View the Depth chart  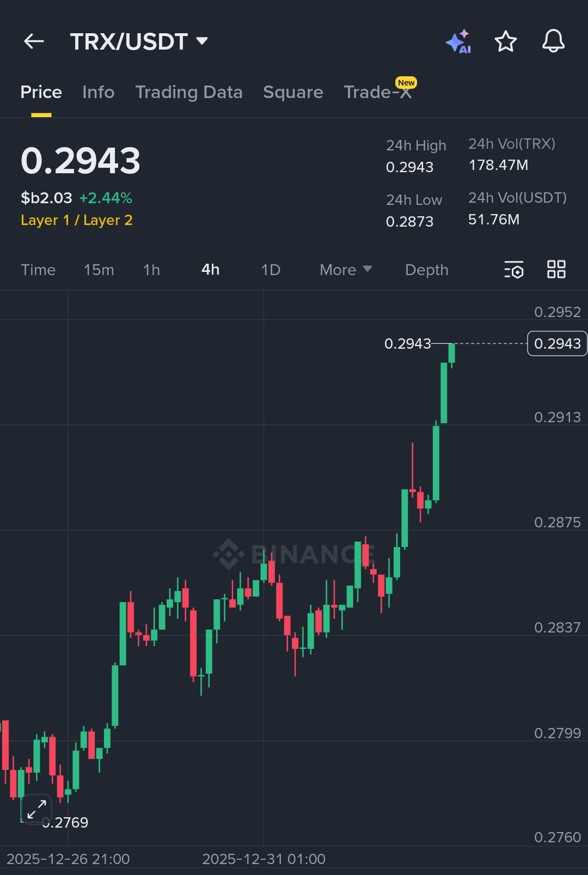click(426, 270)
